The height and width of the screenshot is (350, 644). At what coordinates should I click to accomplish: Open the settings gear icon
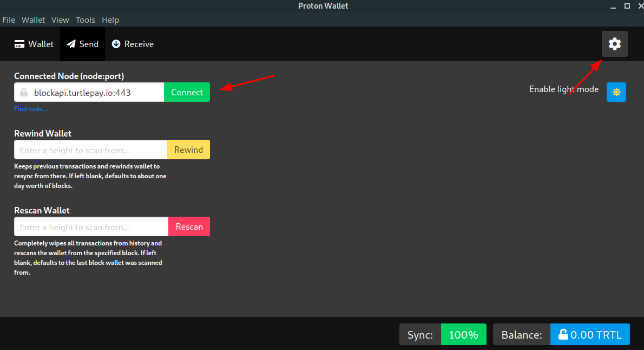(x=614, y=43)
